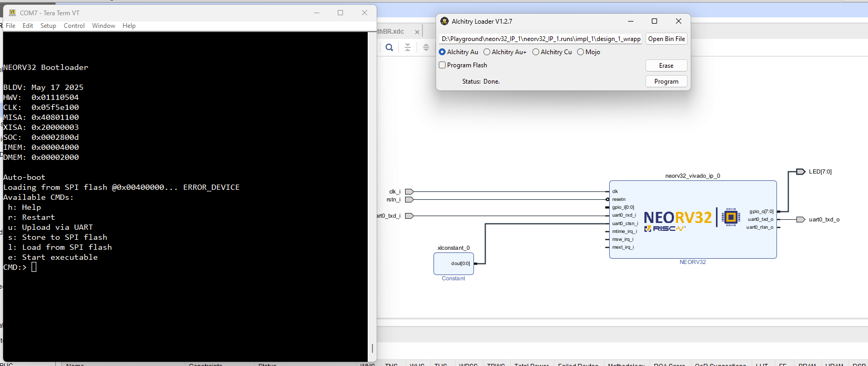
Task: Click the NEORV32 RISC-V logo on the block
Action: 678,221
